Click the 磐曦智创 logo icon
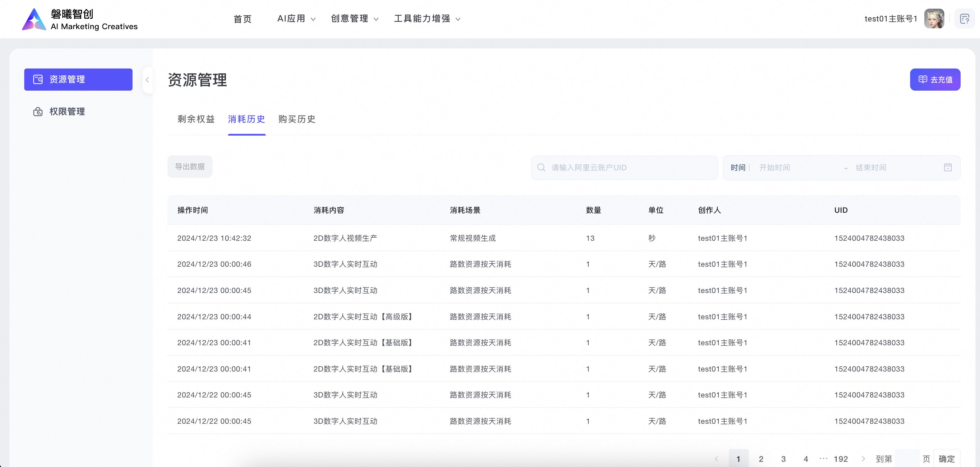This screenshot has width=980, height=467. pyautogui.click(x=34, y=19)
